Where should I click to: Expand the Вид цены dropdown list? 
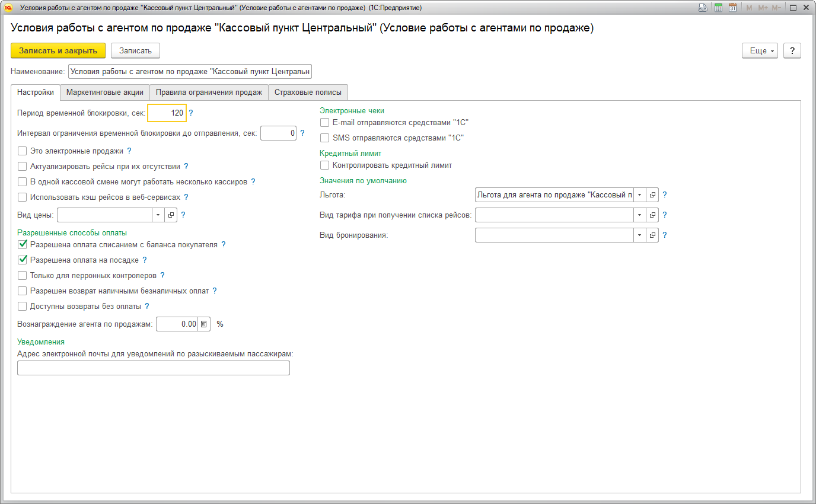click(158, 215)
